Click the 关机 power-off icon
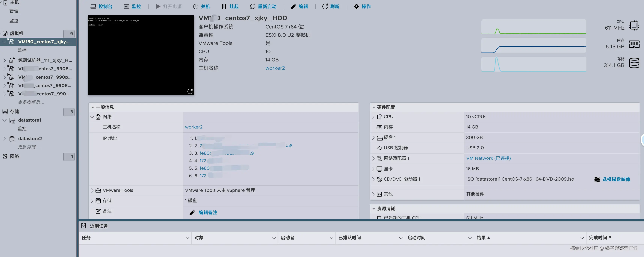644x257 pixels. pyautogui.click(x=196, y=7)
